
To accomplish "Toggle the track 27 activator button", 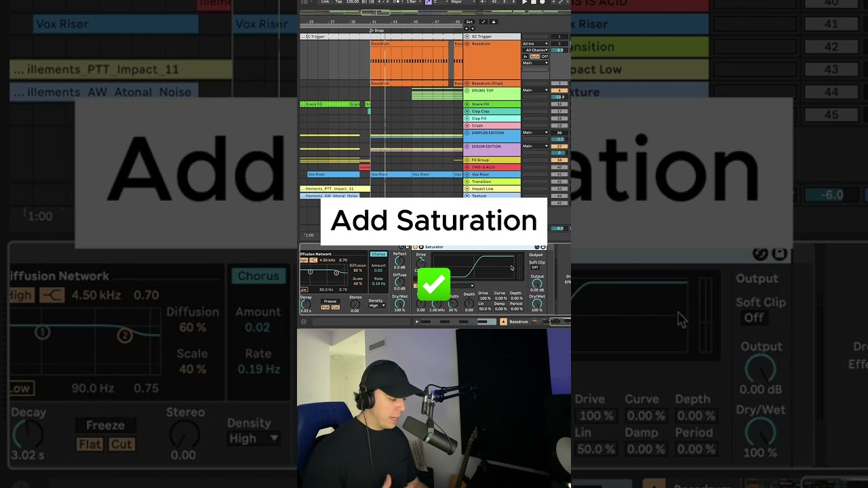I will (x=559, y=146).
